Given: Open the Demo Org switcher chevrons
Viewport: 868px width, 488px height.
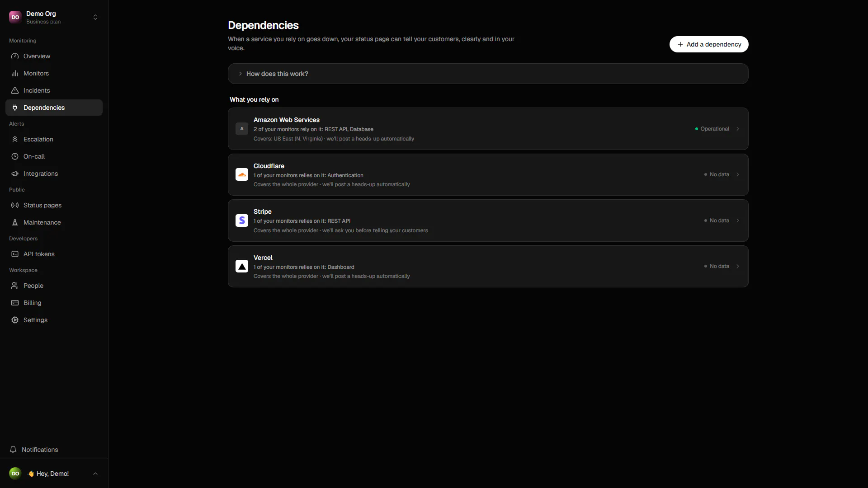Looking at the screenshot, I should pos(95,17).
